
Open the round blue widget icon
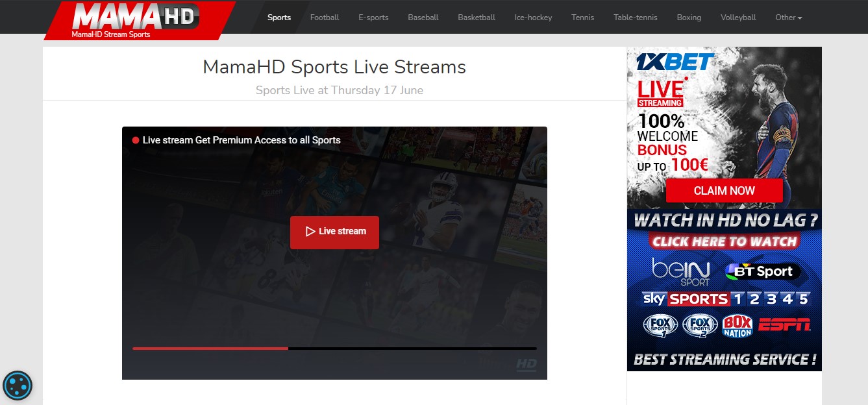pos(18,386)
